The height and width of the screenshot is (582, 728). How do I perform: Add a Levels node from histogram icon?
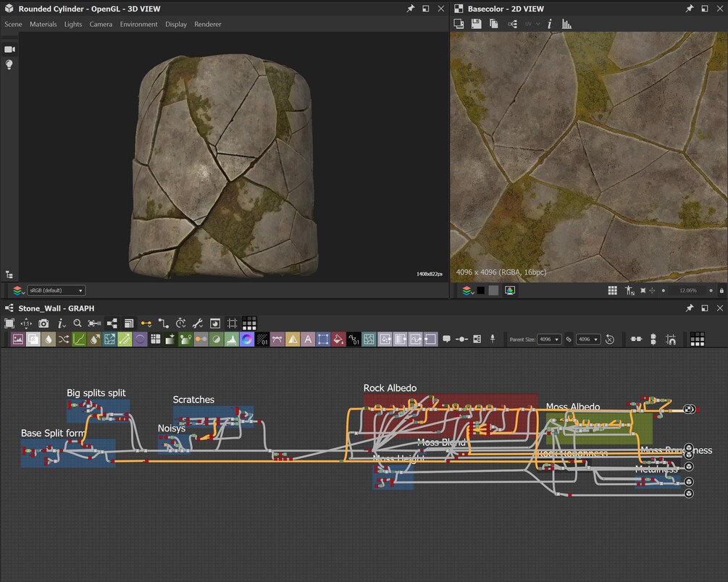231,339
